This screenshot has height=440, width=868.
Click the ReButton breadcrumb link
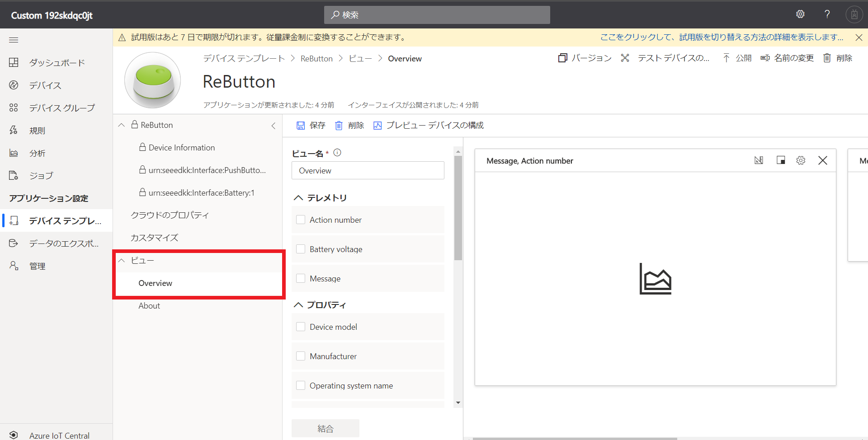point(316,59)
